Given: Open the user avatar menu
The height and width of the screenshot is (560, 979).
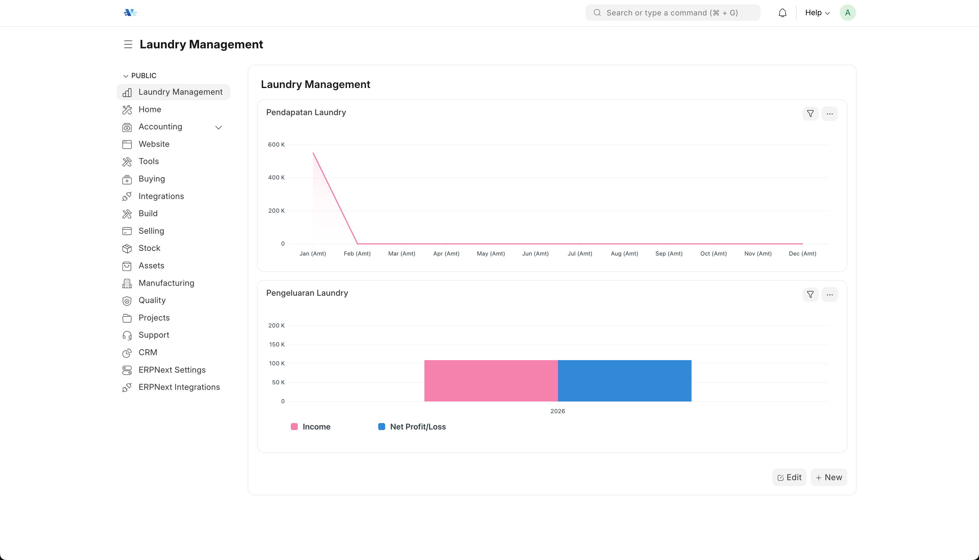Looking at the screenshot, I should pyautogui.click(x=848, y=13).
